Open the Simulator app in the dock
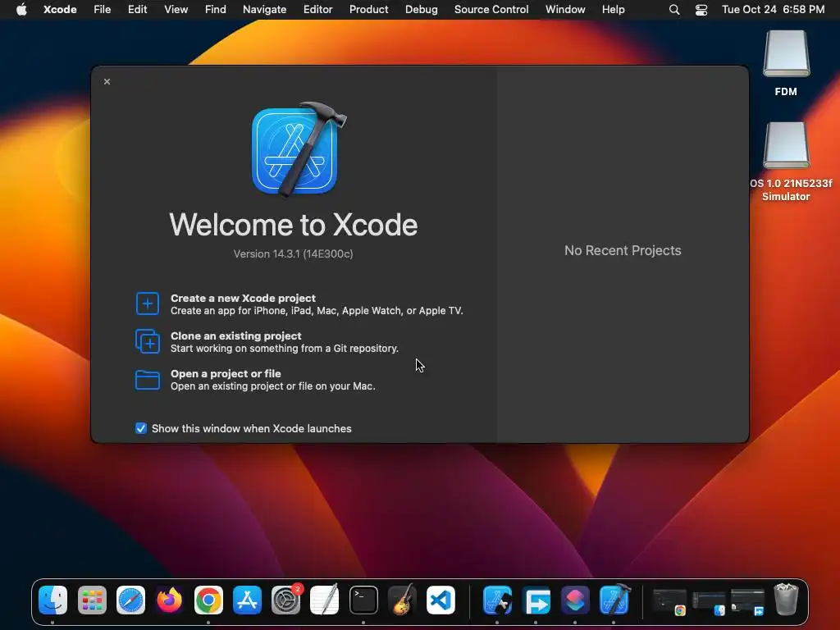The image size is (840, 630). (497, 600)
